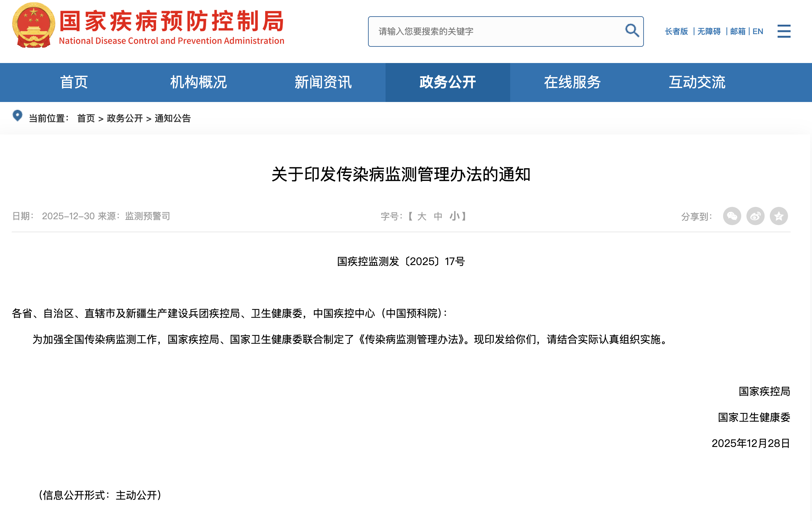Set font size to 小 (small)

click(454, 217)
